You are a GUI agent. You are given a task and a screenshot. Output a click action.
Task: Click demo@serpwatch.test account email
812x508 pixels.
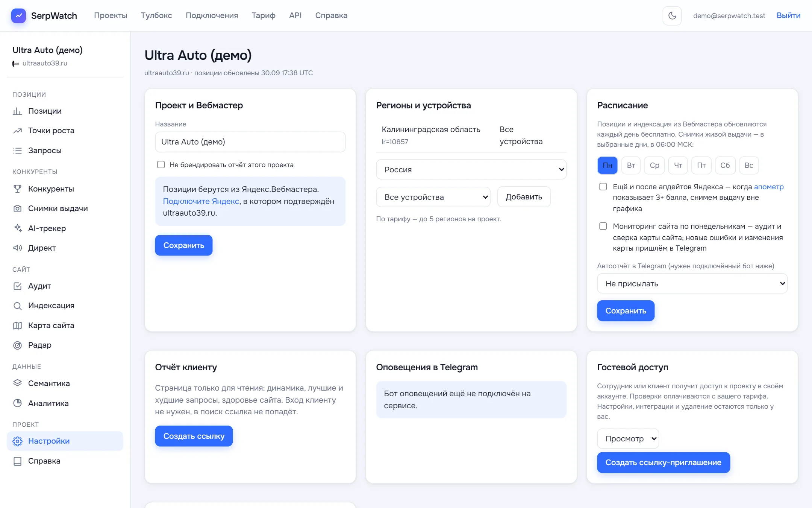[x=729, y=15]
